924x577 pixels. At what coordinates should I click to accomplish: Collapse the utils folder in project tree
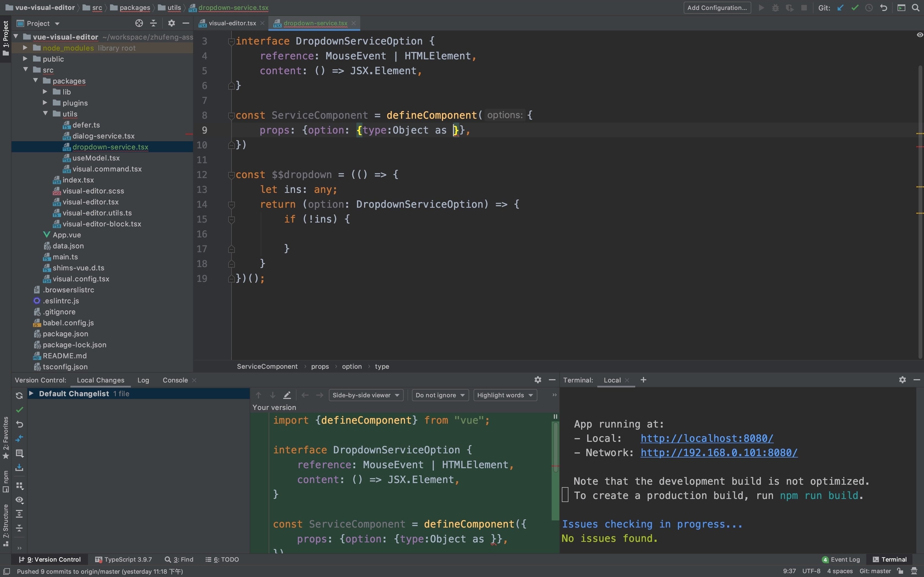pos(45,114)
